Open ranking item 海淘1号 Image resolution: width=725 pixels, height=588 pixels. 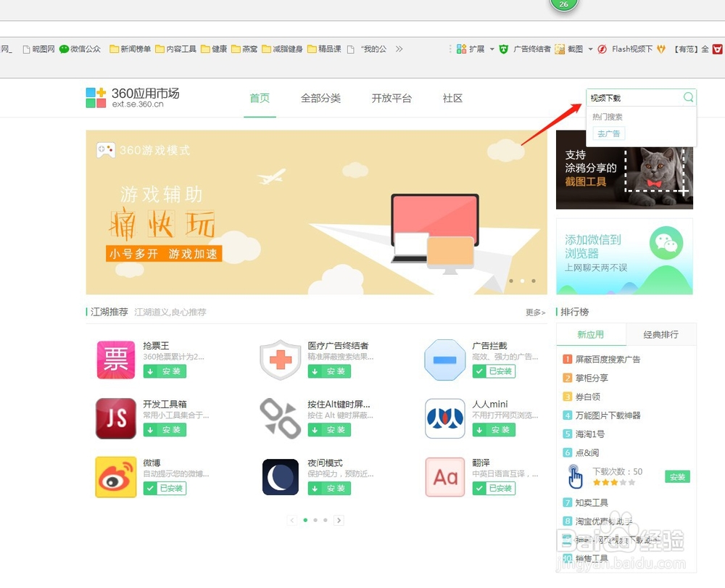(589, 434)
